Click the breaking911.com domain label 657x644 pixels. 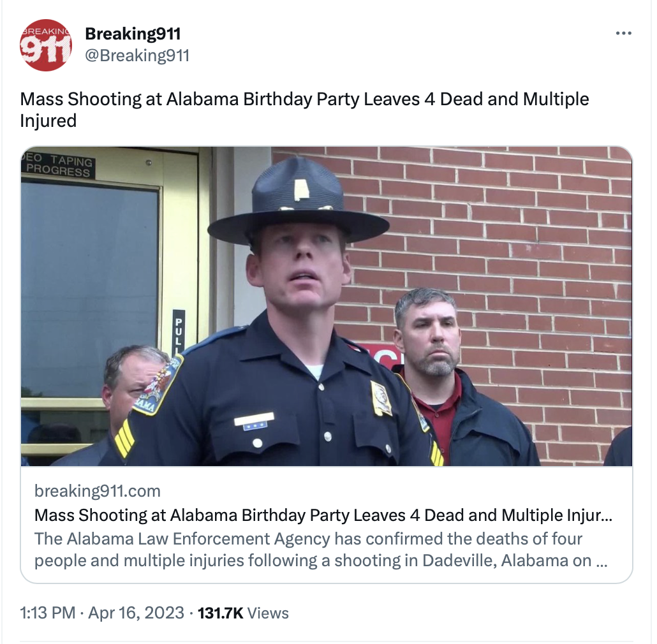[97, 491]
